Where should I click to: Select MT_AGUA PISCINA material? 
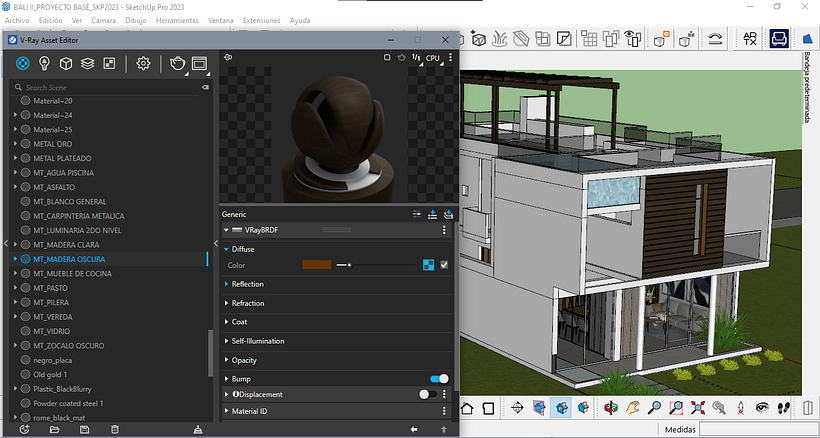click(63, 172)
